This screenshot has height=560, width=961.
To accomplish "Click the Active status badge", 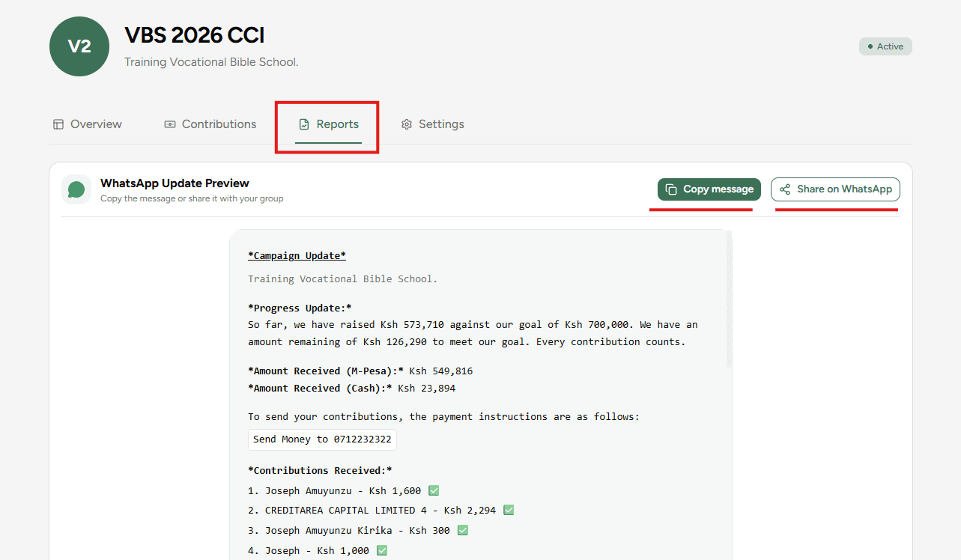I will tap(885, 46).
